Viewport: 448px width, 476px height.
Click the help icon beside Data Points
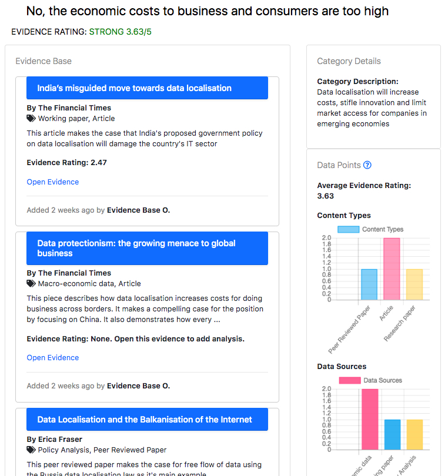(367, 165)
